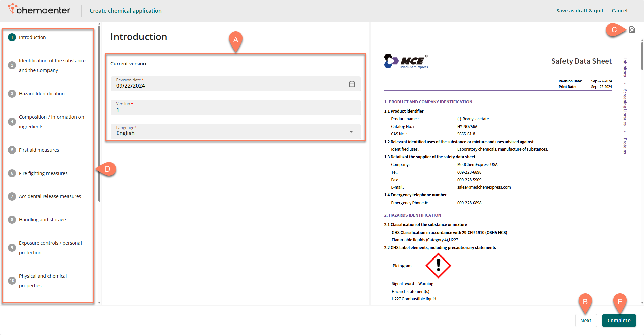Click the document preview search icon
The width and height of the screenshot is (644, 335).
tap(632, 30)
